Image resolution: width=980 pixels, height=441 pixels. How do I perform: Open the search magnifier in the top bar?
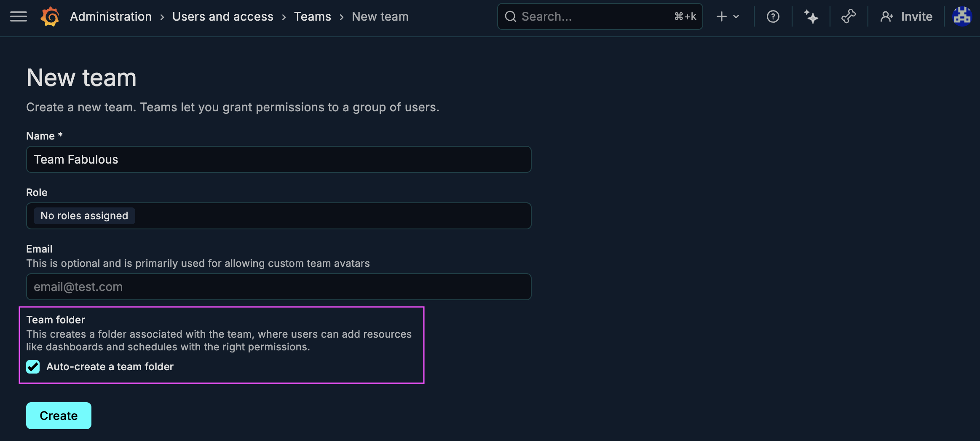(511, 16)
